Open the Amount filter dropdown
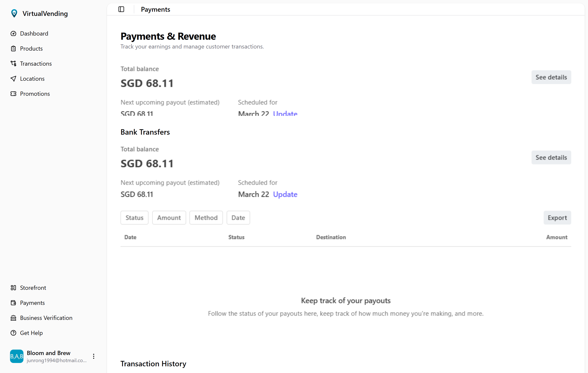Screen dimensions: 588x373 [169, 217]
